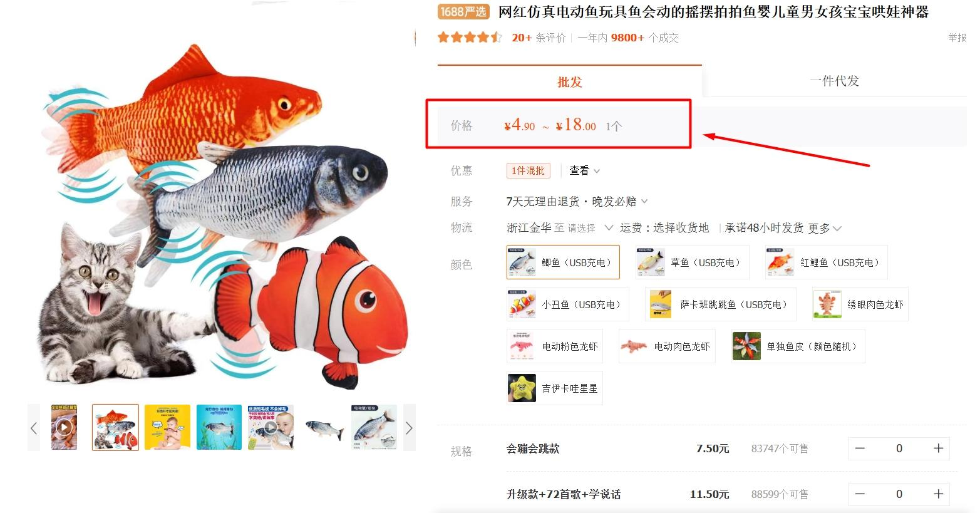Increase quantity for 会蹦会跳款 with plus

[x=938, y=448]
